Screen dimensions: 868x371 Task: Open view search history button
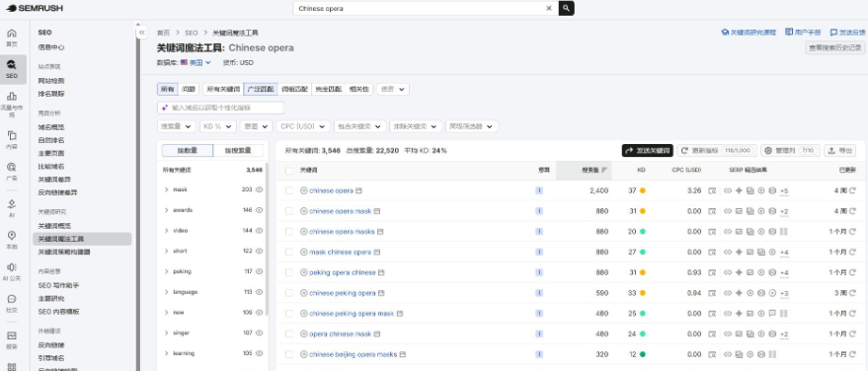point(834,48)
